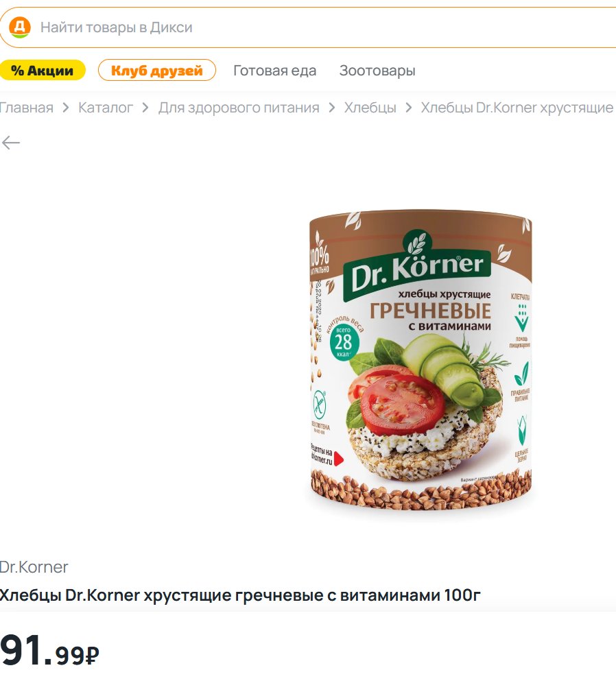Open the Хлебцы breadcrumb category

(370, 107)
